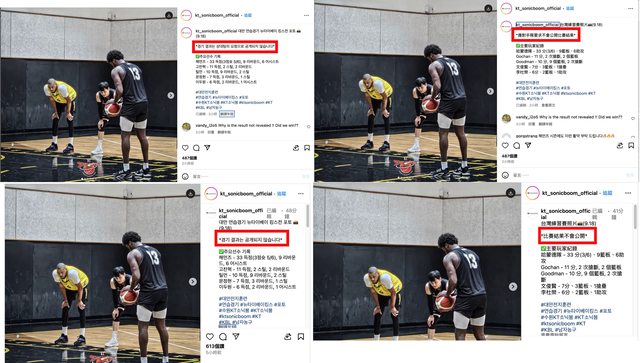Screen dimensions: 640x363
Task: Click the #ktsonicboom hashtag in the 613-likes caption
Action: point(235,316)
